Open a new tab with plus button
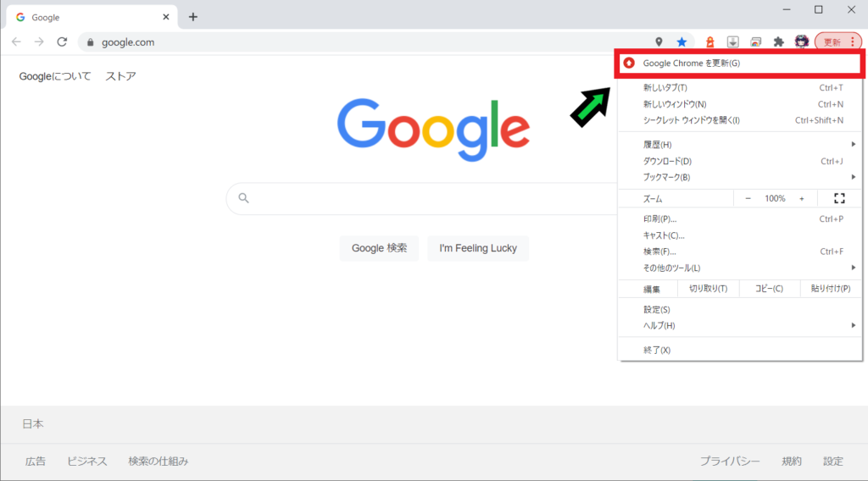The image size is (868, 481). coord(193,17)
